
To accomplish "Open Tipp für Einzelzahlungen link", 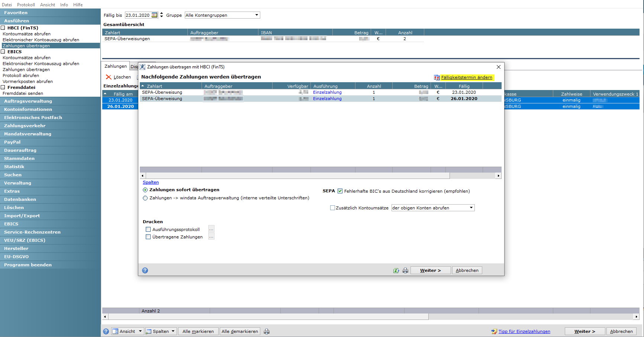I will [524, 331].
